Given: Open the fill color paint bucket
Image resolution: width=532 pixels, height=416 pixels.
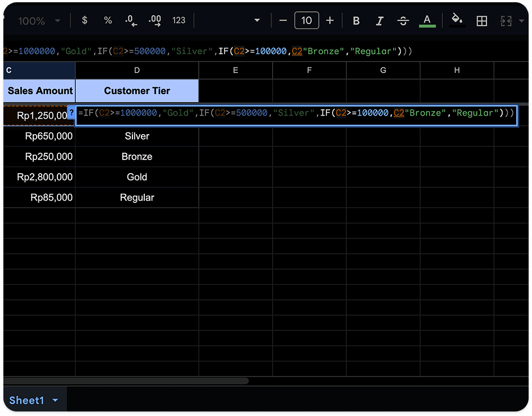Looking at the screenshot, I should 456,20.
